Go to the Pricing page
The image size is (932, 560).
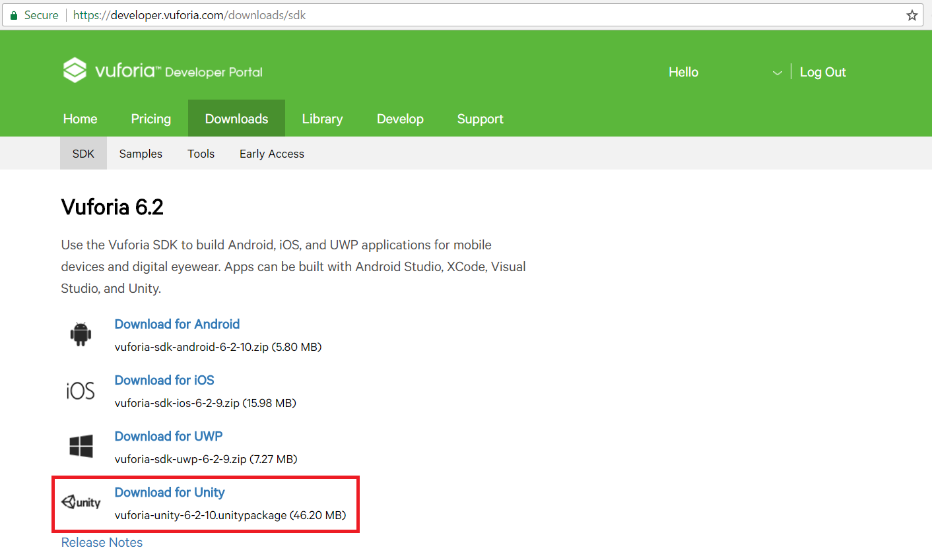click(151, 119)
